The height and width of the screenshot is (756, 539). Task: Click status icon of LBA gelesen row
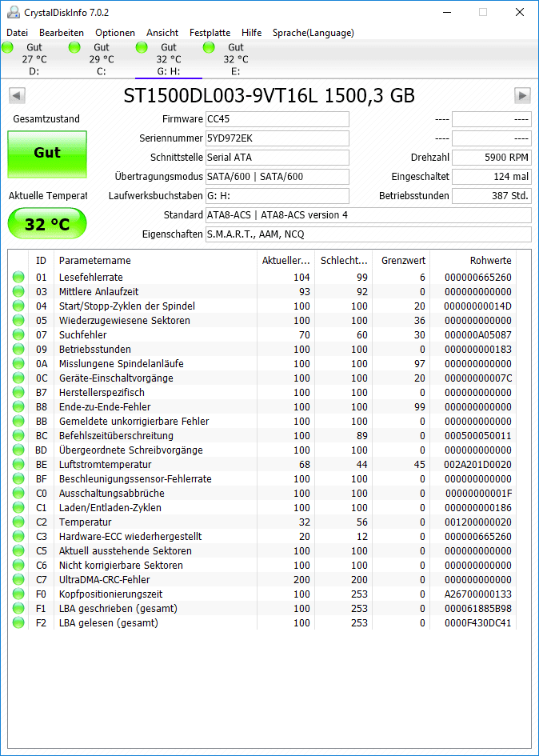click(x=18, y=623)
